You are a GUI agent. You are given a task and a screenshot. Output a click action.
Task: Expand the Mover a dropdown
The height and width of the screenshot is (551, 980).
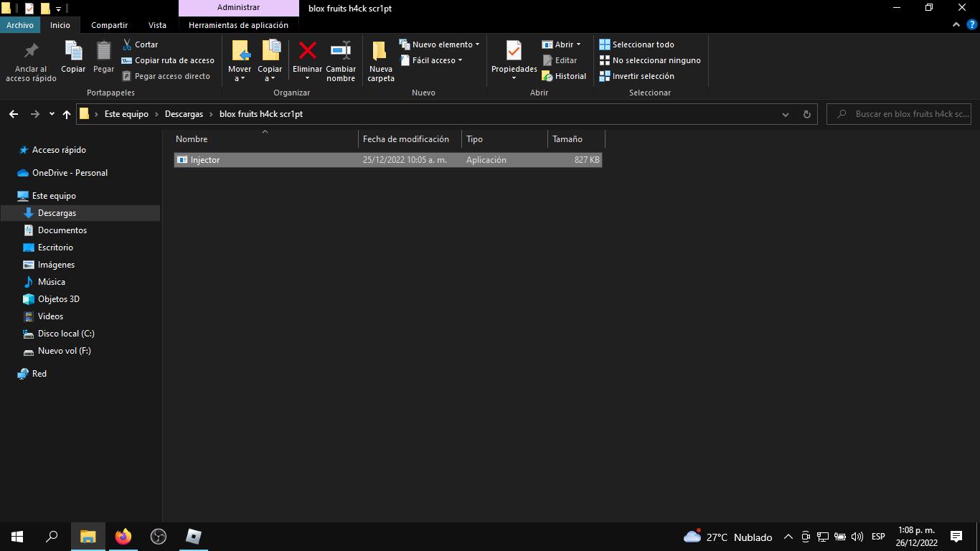[x=239, y=77]
